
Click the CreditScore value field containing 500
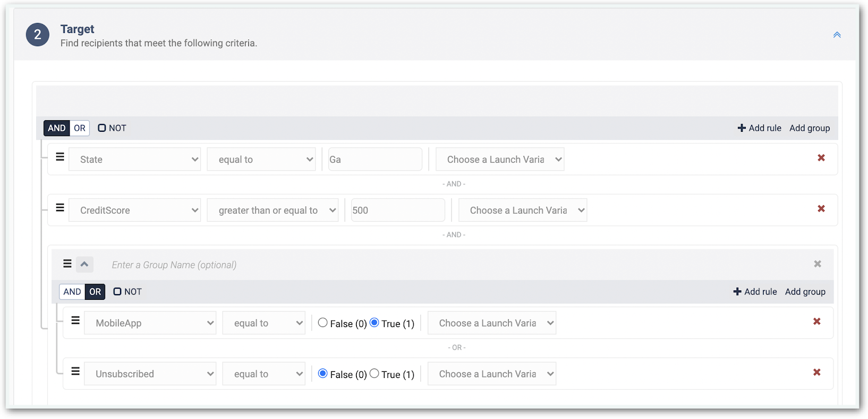coord(398,211)
